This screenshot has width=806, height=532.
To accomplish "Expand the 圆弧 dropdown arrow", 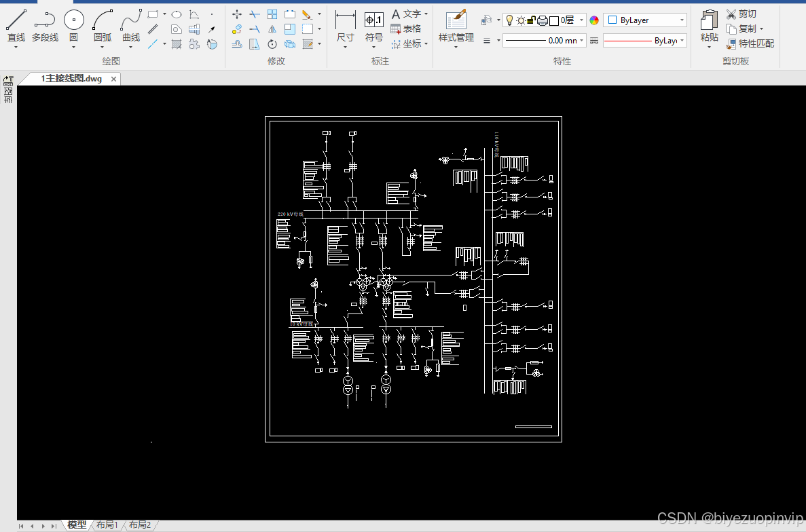I will pyautogui.click(x=103, y=47).
